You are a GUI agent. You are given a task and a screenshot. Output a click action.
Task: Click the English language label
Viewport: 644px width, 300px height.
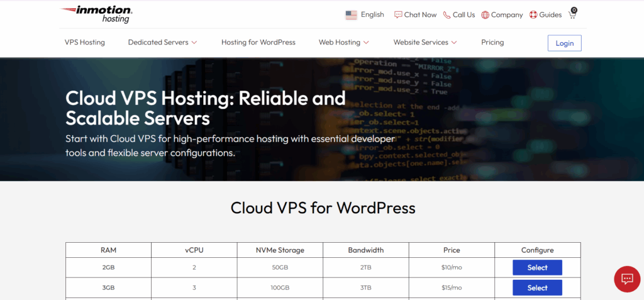372,14
